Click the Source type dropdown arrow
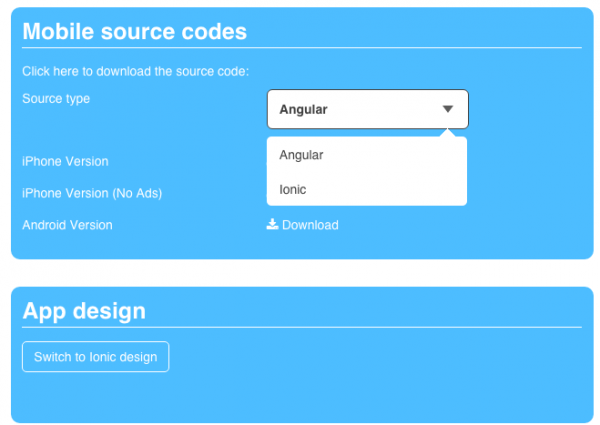Viewport: 600px width, 425px height. [448, 109]
